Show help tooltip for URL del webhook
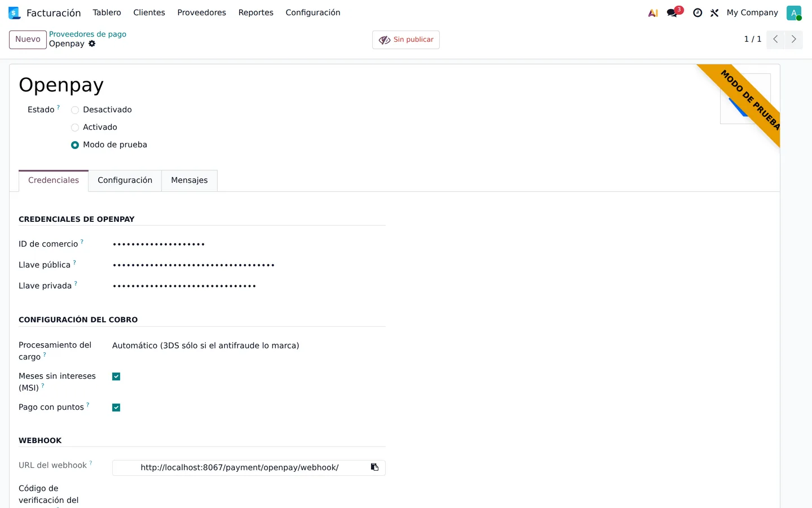This screenshot has height=508, width=812. coord(91,463)
